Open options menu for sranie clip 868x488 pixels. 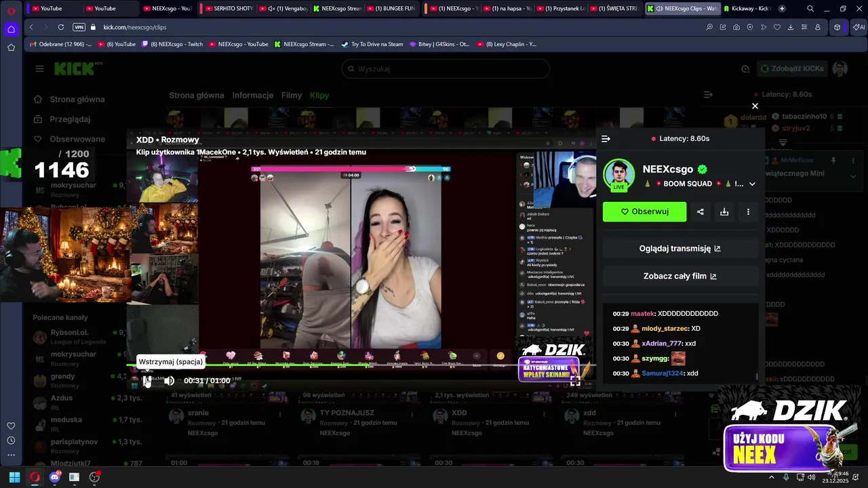tap(279, 413)
